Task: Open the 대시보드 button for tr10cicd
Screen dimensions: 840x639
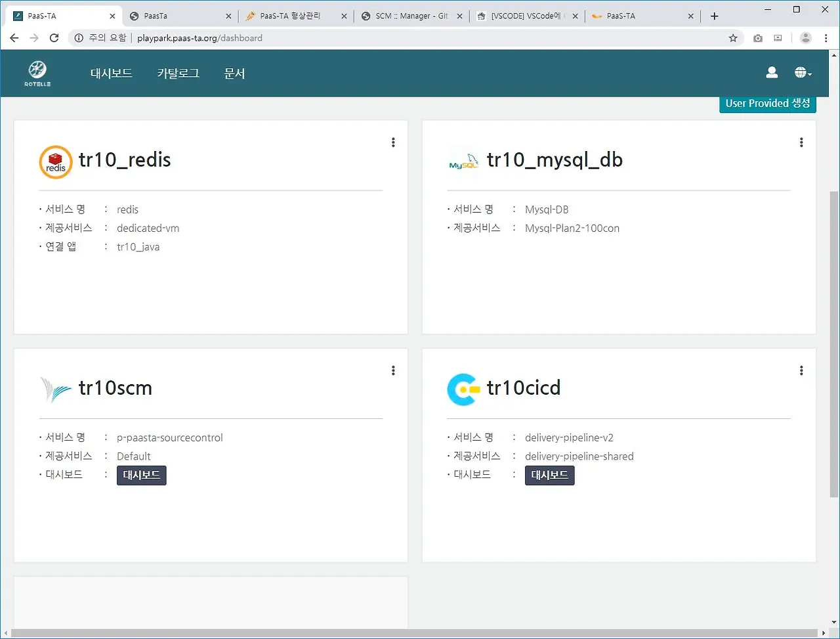Action: pyautogui.click(x=550, y=475)
